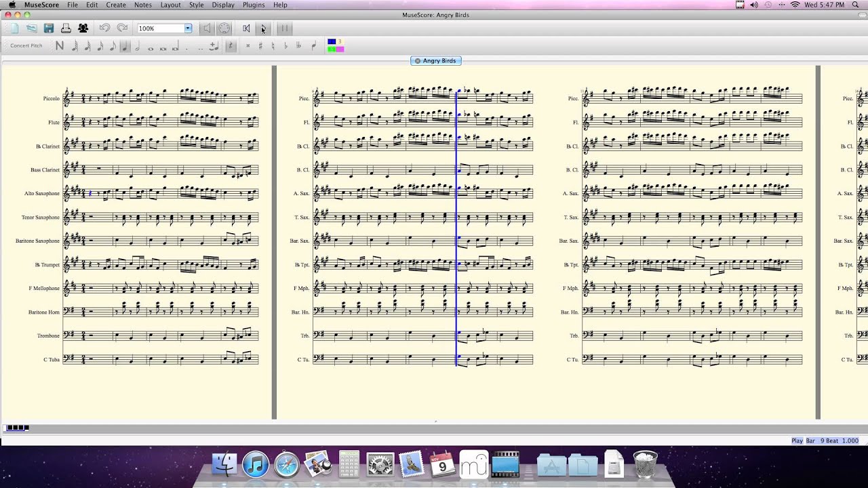The image size is (868, 488).
Task: Apply a natural accidental
Action: tap(273, 46)
